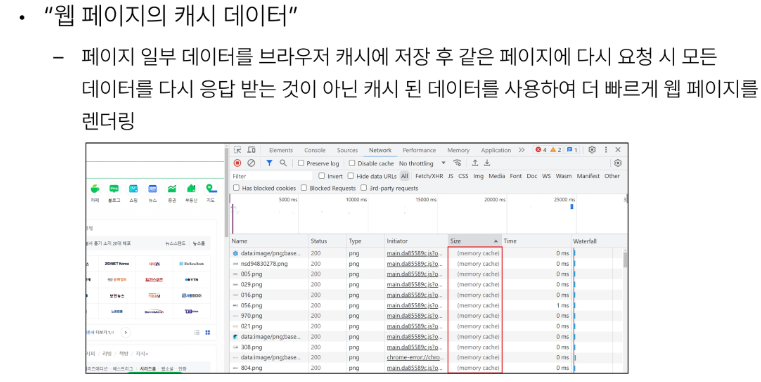Check Has blocked cookies checkbox
The height and width of the screenshot is (382, 761).
(x=236, y=188)
